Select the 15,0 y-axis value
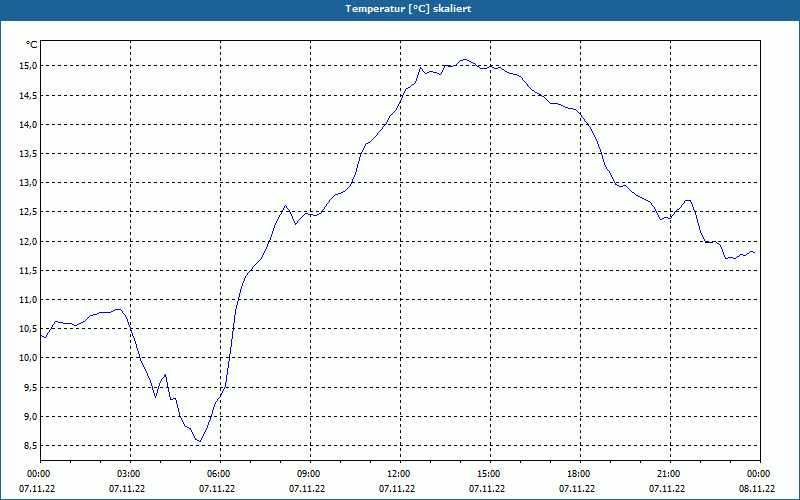 click(x=29, y=66)
